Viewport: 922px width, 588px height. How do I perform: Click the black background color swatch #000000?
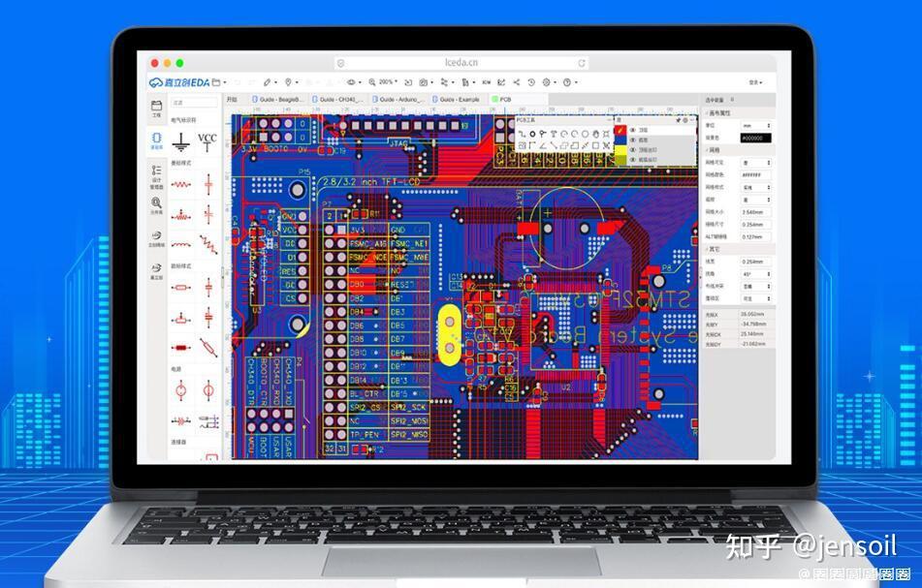tap(755, 139)
